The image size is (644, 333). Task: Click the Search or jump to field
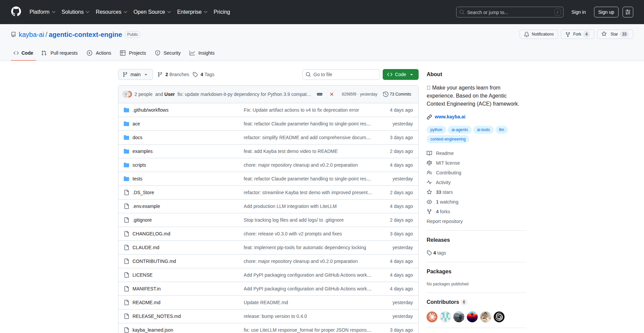(509, 12)
